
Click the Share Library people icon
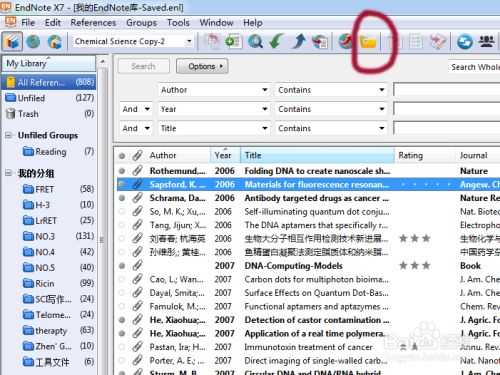pos(486,42)
